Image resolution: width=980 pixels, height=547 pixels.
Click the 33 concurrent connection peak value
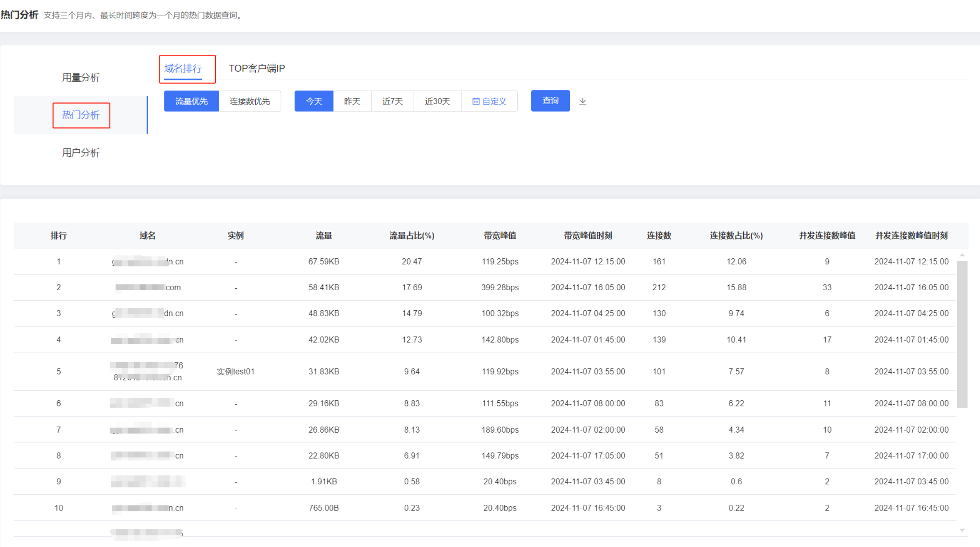click(827, 287)
